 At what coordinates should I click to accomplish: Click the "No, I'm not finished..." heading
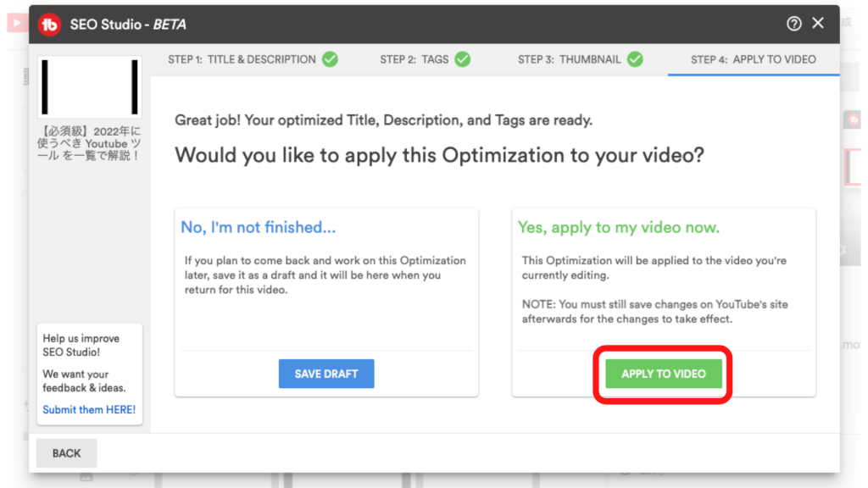[258, 227]
